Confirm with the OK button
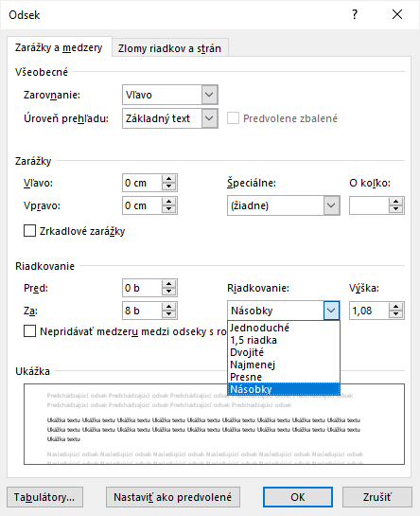The width and height of the screenshot is (420, 516). [298, 497]
